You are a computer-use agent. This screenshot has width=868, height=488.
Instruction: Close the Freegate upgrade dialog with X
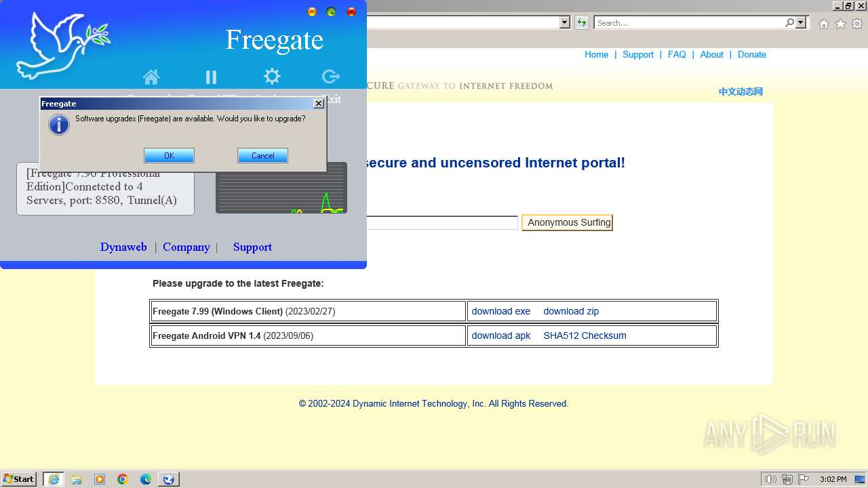pos(319,103)
